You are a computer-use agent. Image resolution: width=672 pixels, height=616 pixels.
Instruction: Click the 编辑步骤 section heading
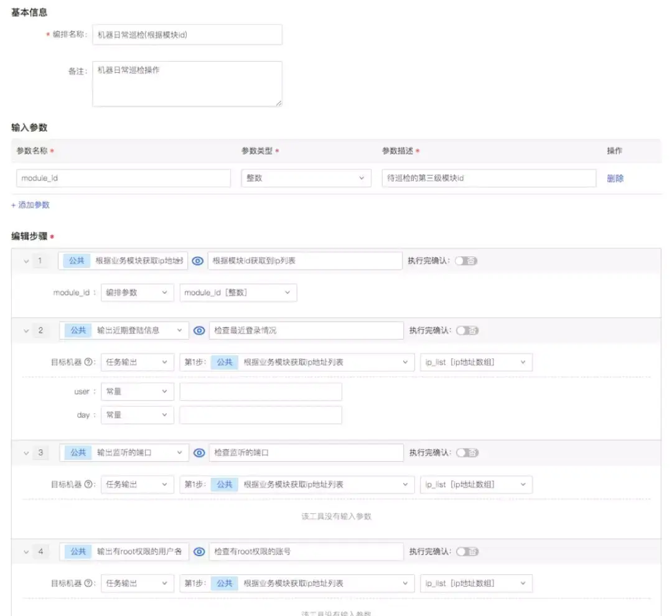click(29, 236)
